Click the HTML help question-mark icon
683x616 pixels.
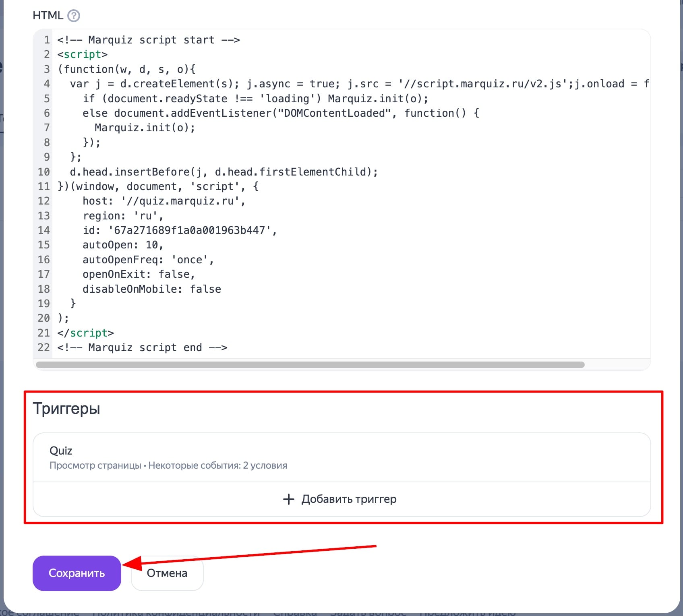tap(74, 16)
